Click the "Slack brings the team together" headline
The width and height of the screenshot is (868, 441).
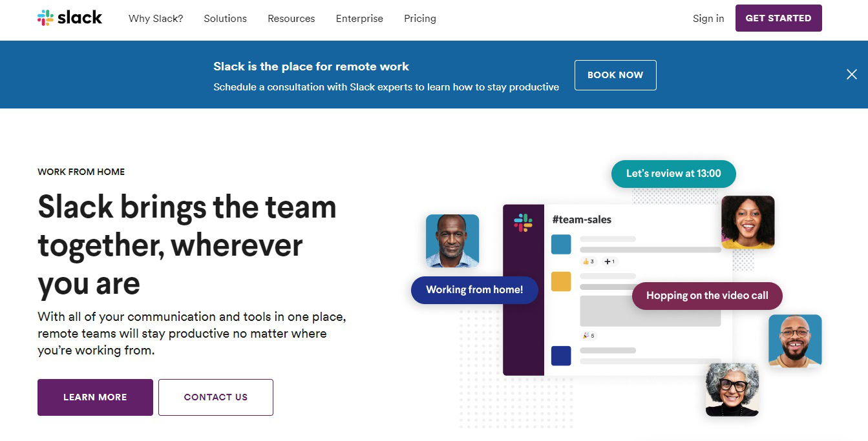pyautogui.click(x=187, y=245)
